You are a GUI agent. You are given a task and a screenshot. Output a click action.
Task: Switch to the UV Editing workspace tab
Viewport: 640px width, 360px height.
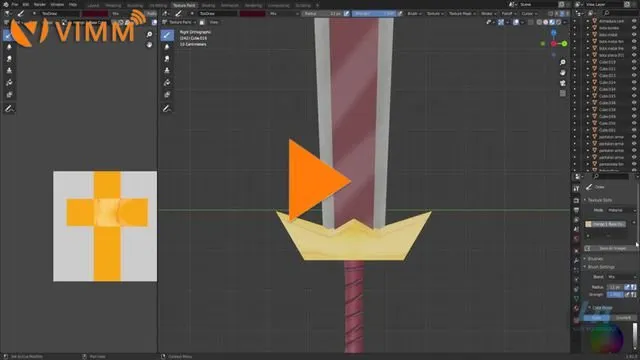pos(158,5)
